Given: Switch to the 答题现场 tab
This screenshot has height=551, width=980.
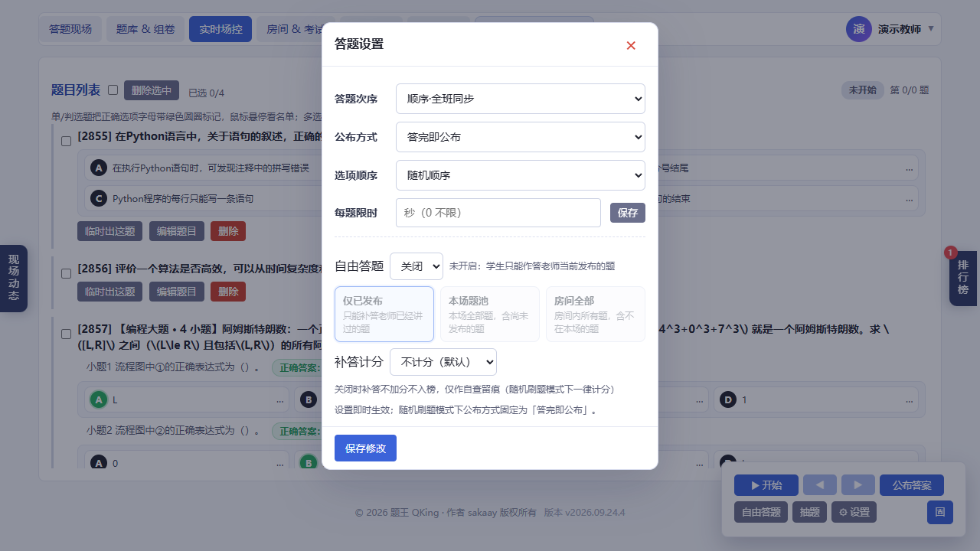Looking at the screenshot, I should tap(70, 29).
